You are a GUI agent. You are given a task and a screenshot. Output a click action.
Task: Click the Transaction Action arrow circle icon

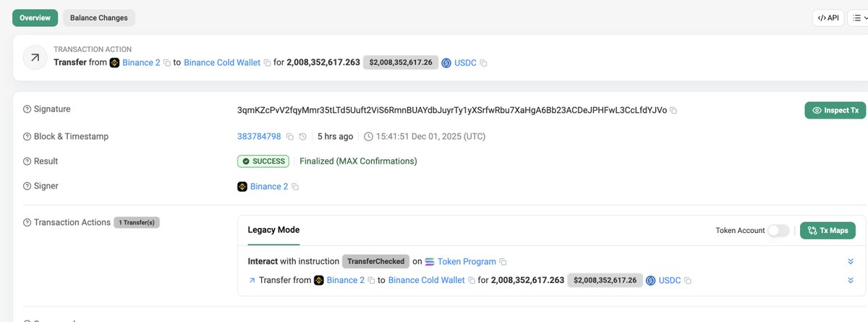[35, 58]
